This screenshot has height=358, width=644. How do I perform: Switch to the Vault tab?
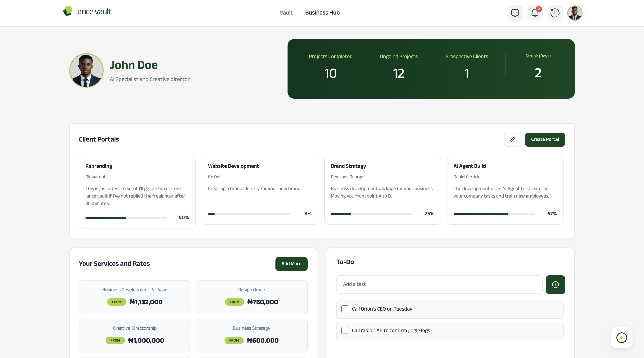[286, 12]
